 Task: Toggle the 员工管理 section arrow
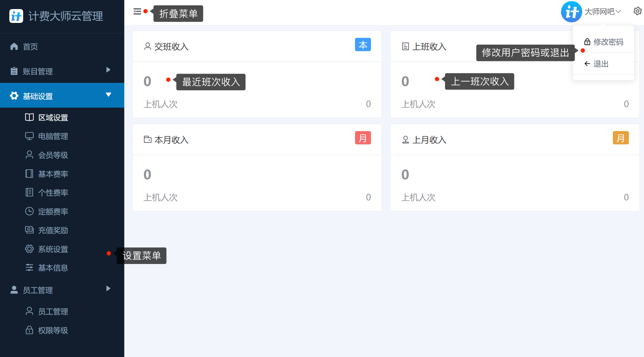tap(108, 289)
